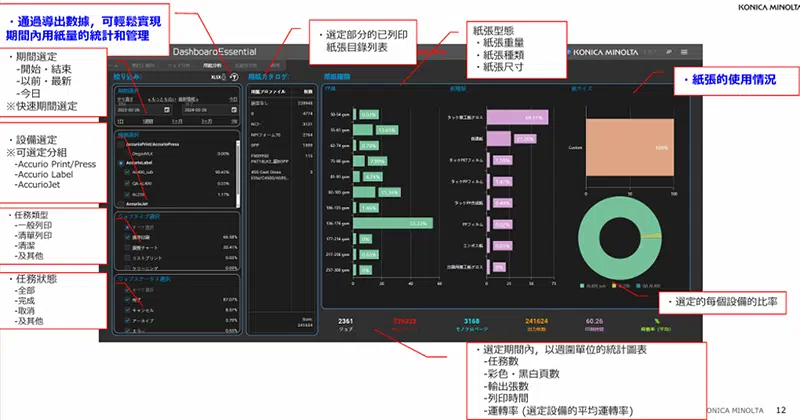
Task: Click the 241624 output count statistic
Action: point(537,325)
